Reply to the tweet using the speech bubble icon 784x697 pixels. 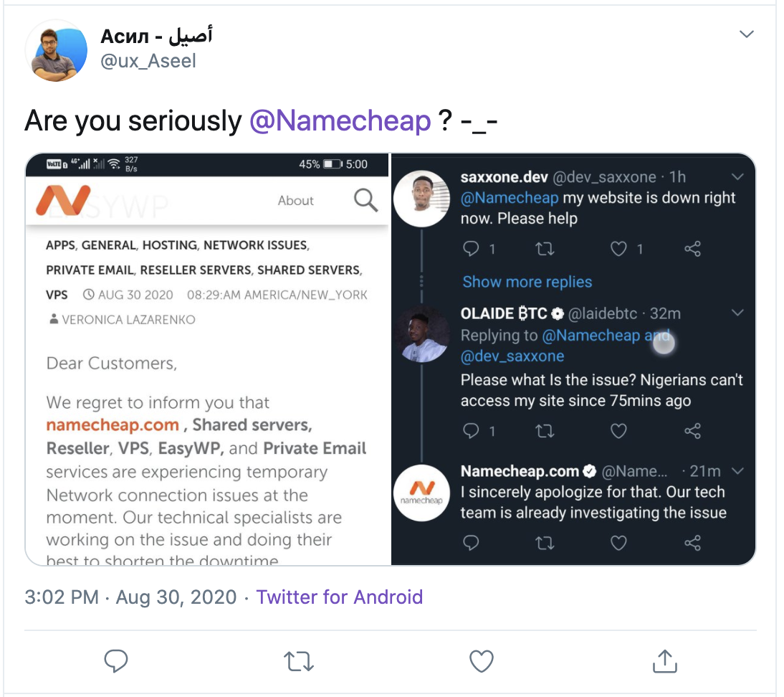[x=115, y=661]
